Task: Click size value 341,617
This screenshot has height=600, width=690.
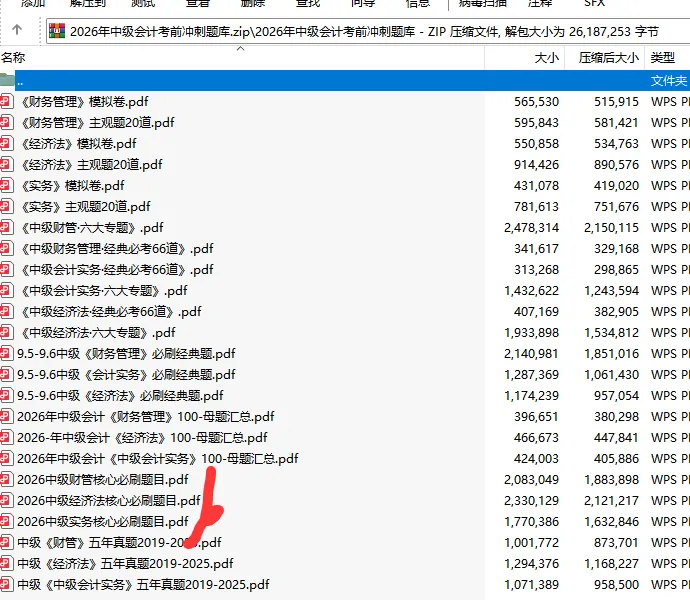Action: [x=536, y=249]
